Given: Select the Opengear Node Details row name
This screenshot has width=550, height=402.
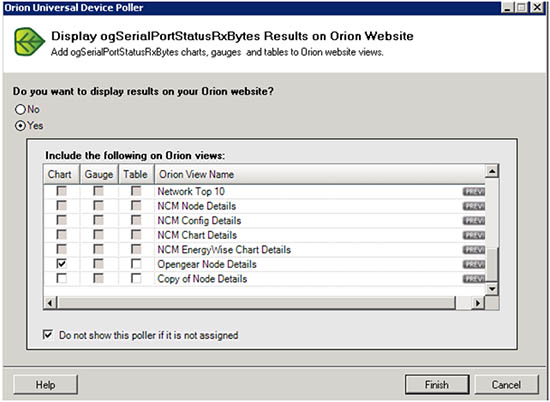Looking at the screenshot, I should click(x=207, y=264).
